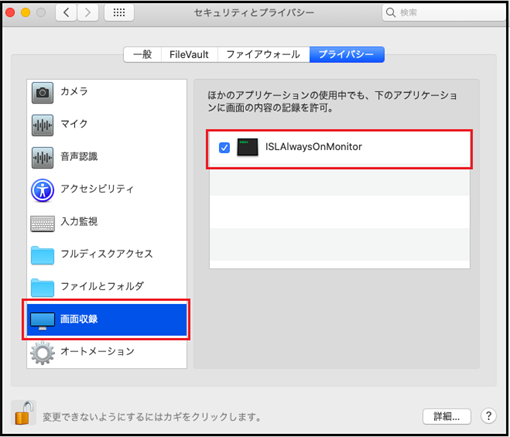The width and height of the screenshot is (510, 437).
Task: Uncheck the ISLAlwaysOnMonitor checkbox
Action: pyautogui.click(x=224, y=147)
